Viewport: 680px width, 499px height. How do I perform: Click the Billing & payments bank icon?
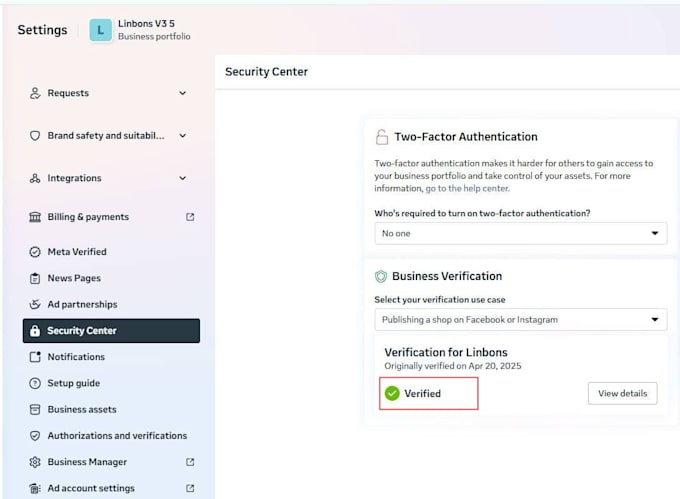click(35, 217)
